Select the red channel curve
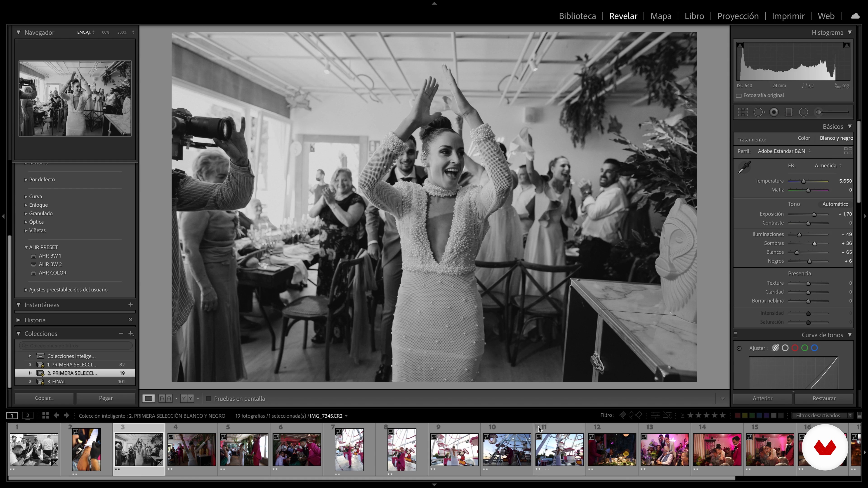 795,348
